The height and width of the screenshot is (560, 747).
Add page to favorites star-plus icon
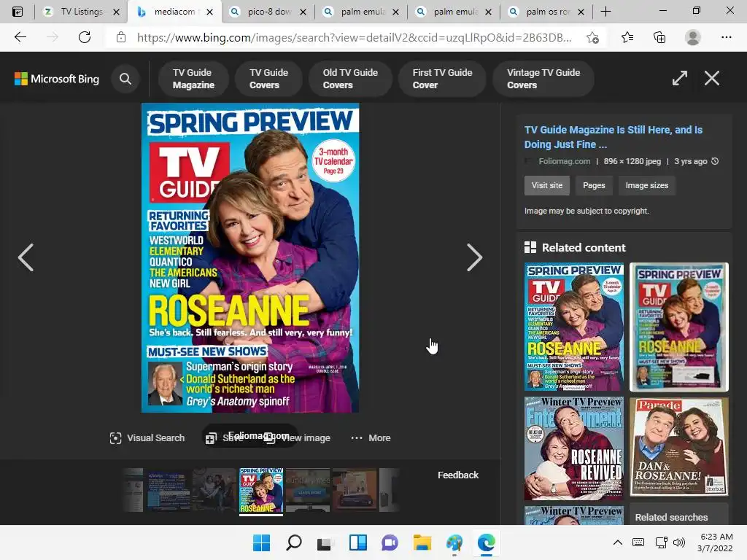coord(592,38)
